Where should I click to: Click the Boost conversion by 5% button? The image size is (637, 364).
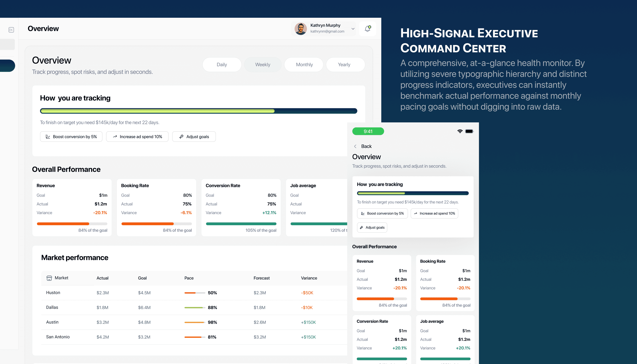(71, 136)
